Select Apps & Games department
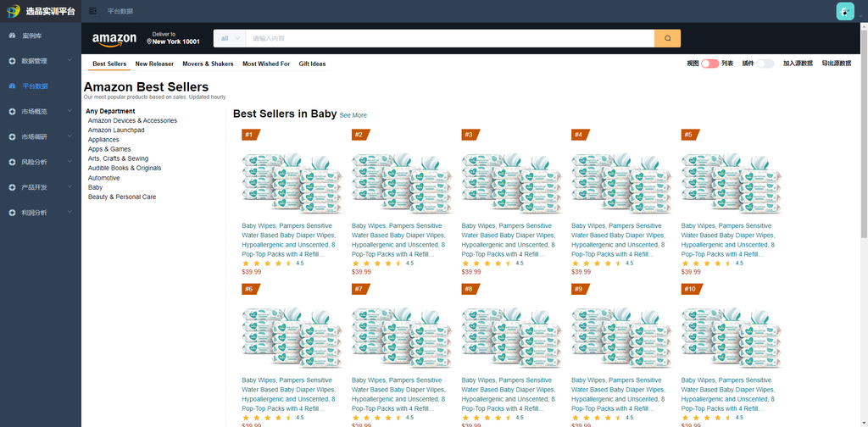Image resolution: width=868 pixels, height=427 pixels. pos(109,149)
